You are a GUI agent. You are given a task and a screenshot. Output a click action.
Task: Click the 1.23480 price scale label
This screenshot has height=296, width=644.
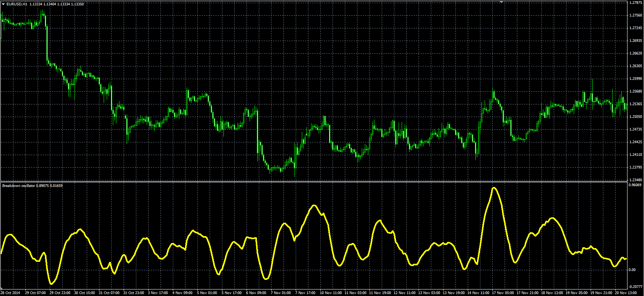(x=636, y=180)
